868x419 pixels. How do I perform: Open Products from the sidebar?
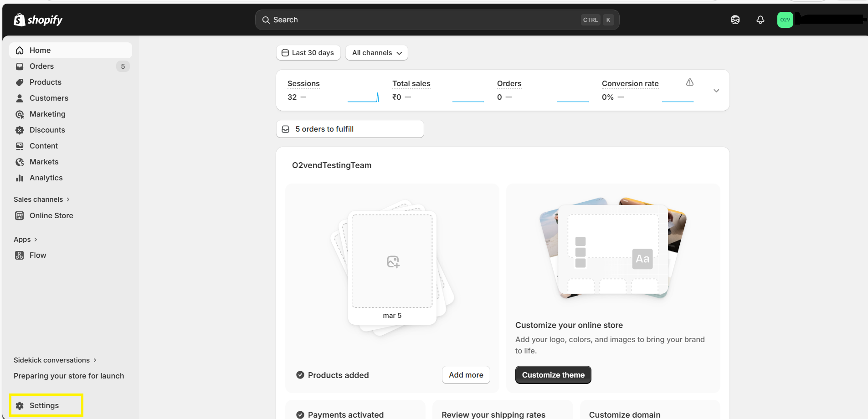pos(45,82)
